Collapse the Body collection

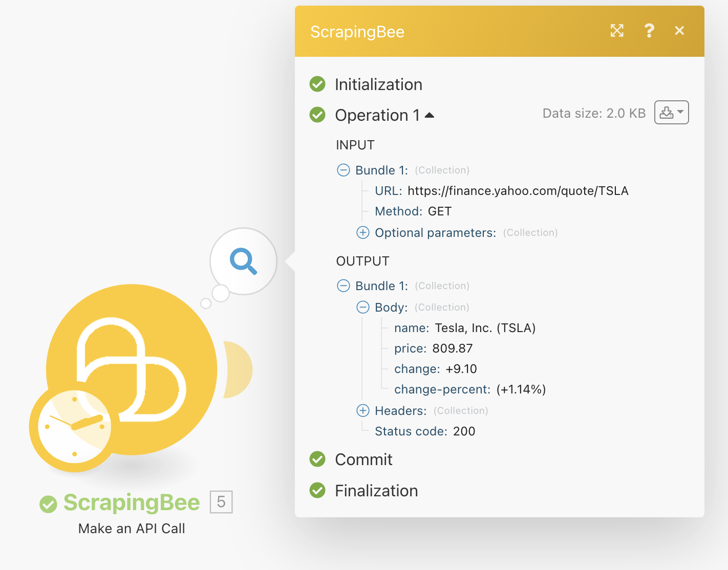(363, 307)
